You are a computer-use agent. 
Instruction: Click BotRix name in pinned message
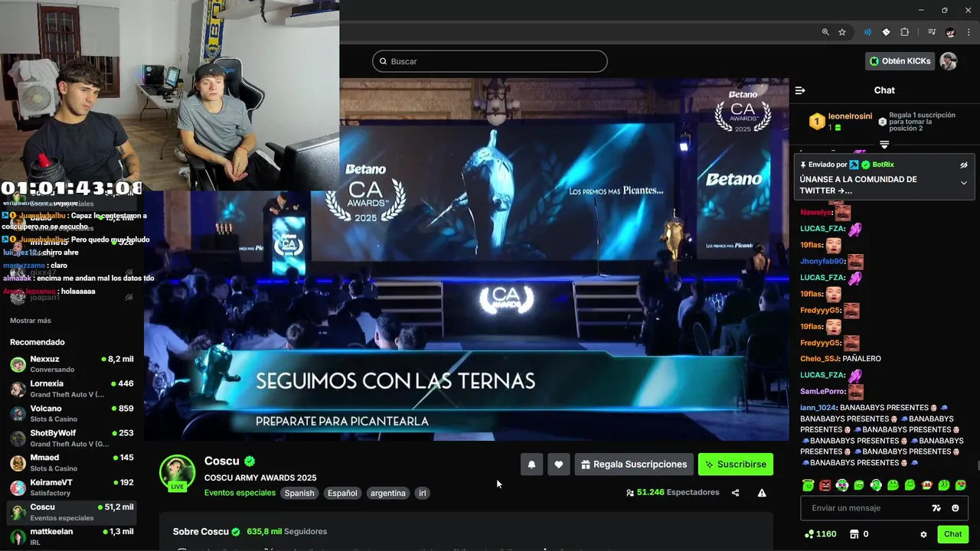click(883, 165)
